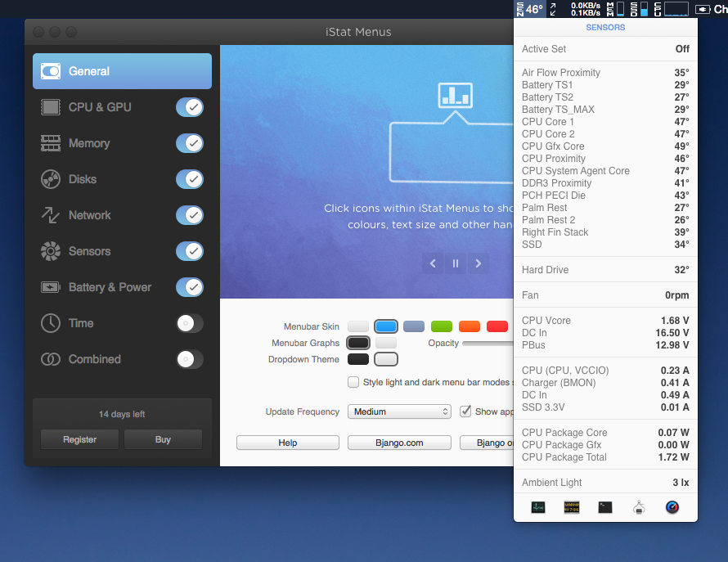Choose the orange Menubar Skin swatch
Screen dimensions: 728x562
[x=470, y=326]
